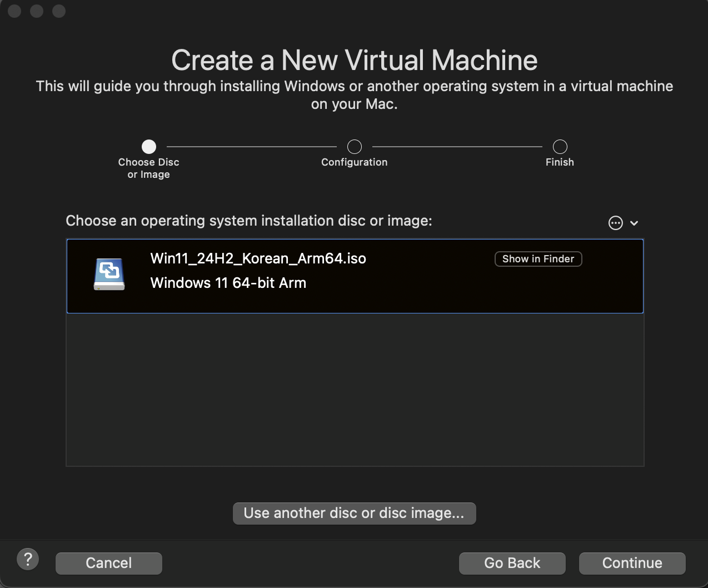Click the red close window button
This screenshot has height=588, width=708.
coord(15,11)
